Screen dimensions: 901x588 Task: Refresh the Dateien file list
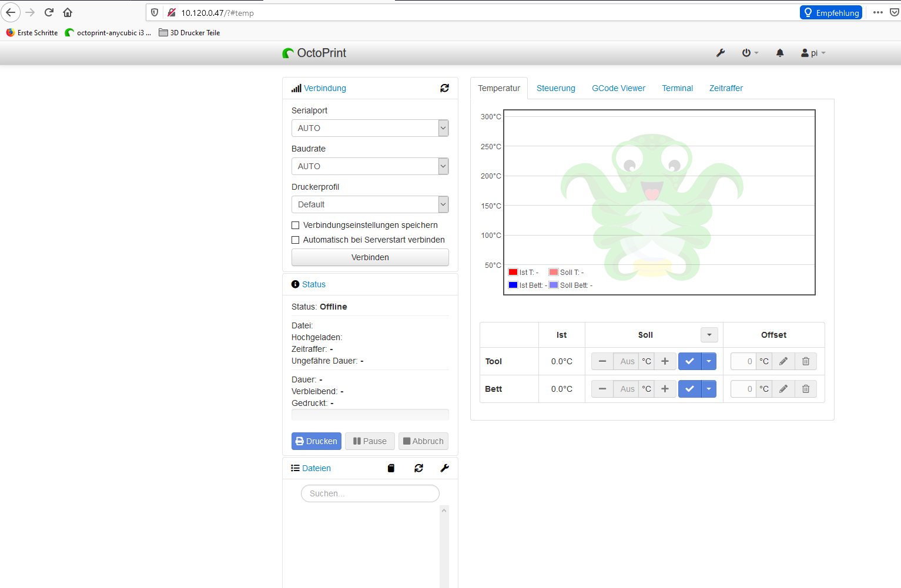coord(418,468)
